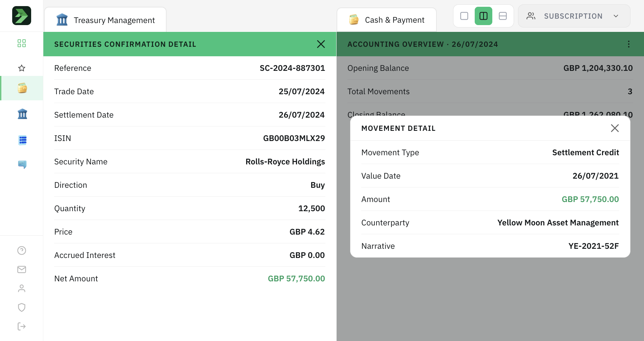Click Accrued Interest value GBP 0.00

pyautogui.click(x=307, y=255)
